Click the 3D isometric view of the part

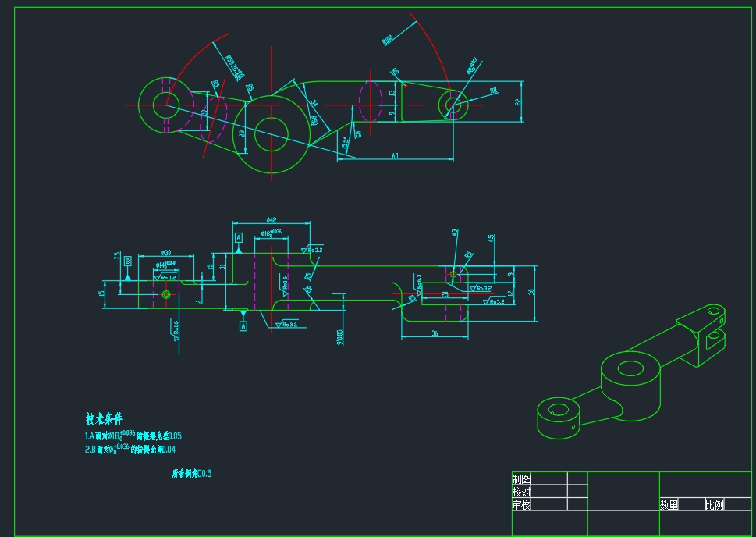632,372
